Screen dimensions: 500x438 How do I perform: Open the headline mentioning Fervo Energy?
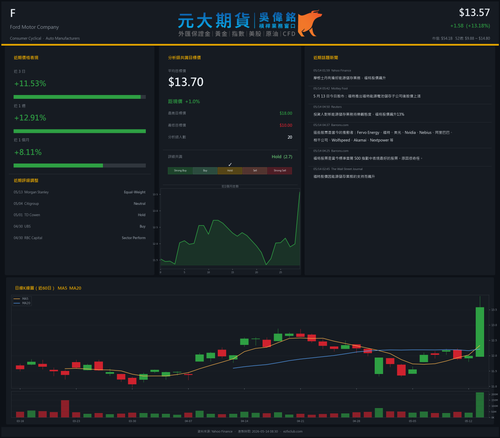pyautogui.click(x=383, y=136)
